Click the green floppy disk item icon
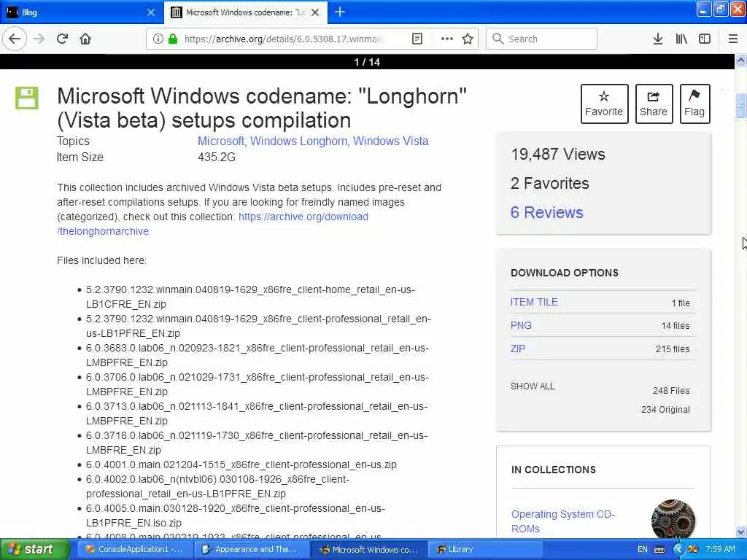This screenshot has height=560, width=747. 27,98
